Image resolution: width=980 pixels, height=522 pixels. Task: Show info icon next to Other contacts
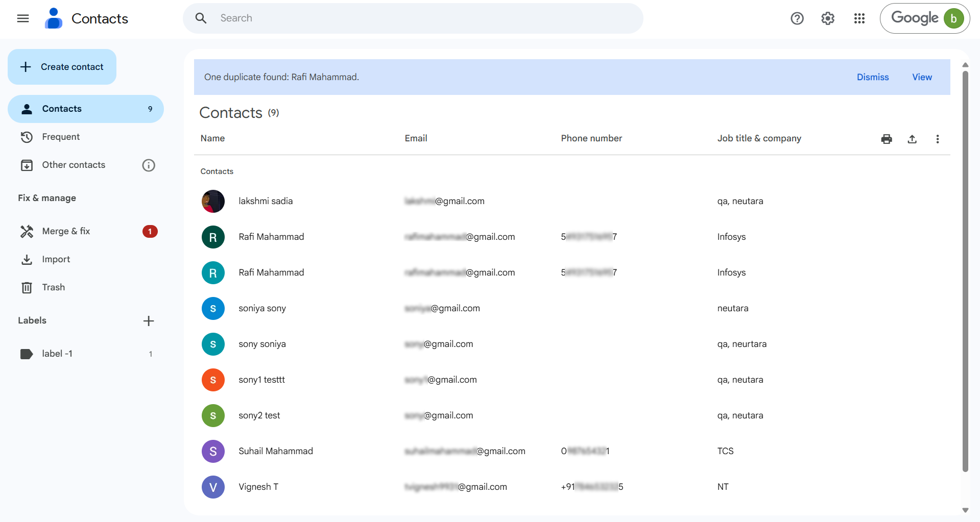click(149, 165)
